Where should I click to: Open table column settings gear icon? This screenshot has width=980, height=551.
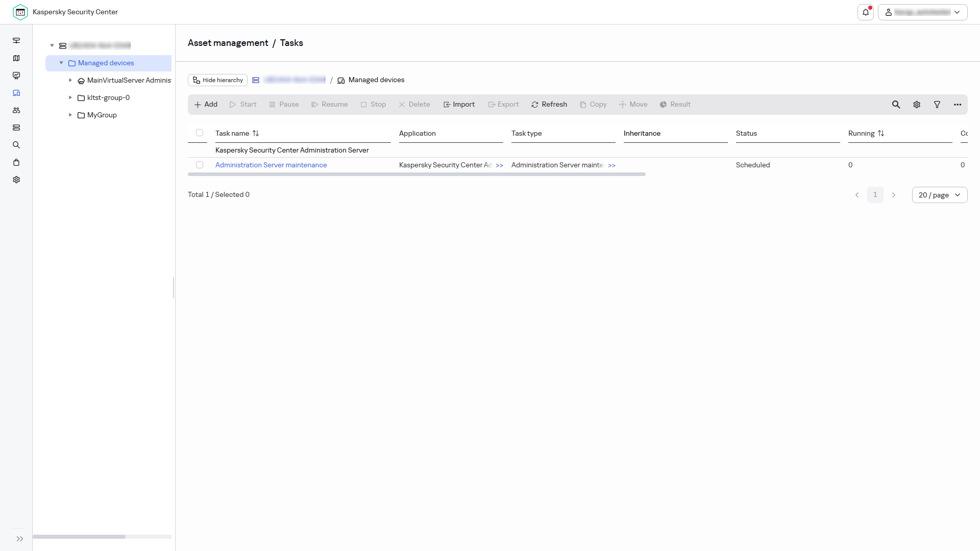click(917, 105)
